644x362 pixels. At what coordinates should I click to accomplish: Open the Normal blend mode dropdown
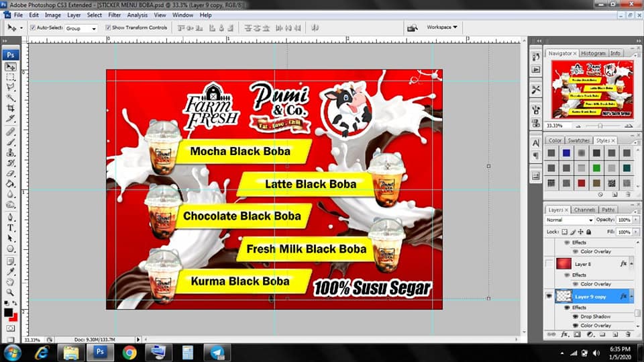click(570, 220)
